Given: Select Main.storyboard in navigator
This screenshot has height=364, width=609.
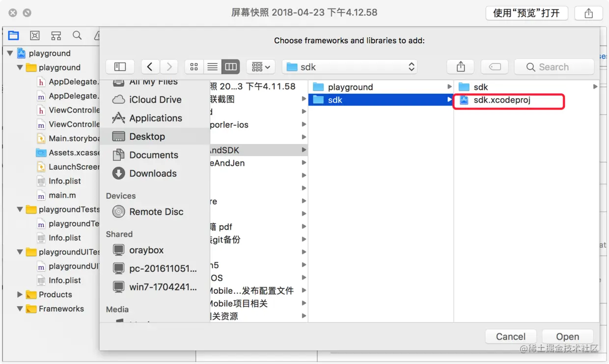Looking at the screenshot, I should click(68, 138).
